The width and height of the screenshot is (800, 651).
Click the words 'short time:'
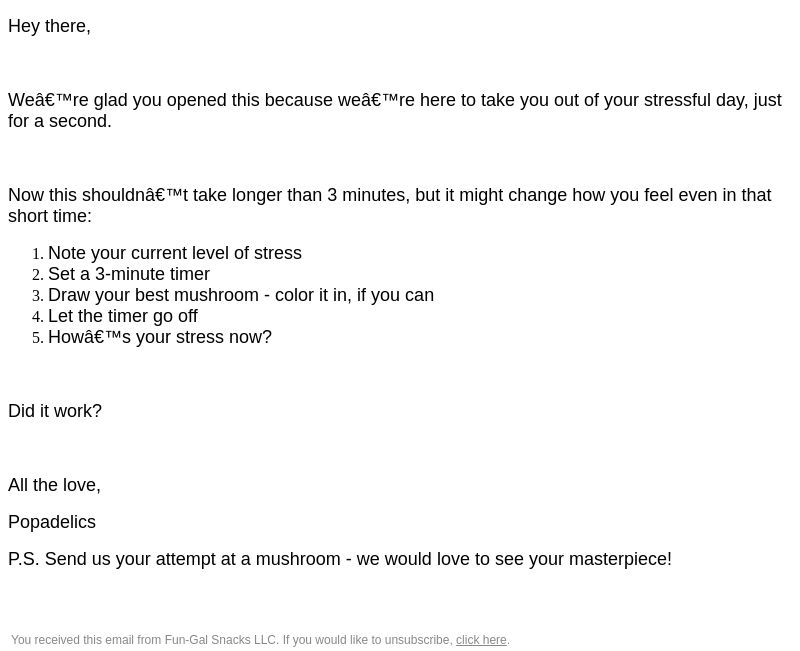(x=50, y=216)
